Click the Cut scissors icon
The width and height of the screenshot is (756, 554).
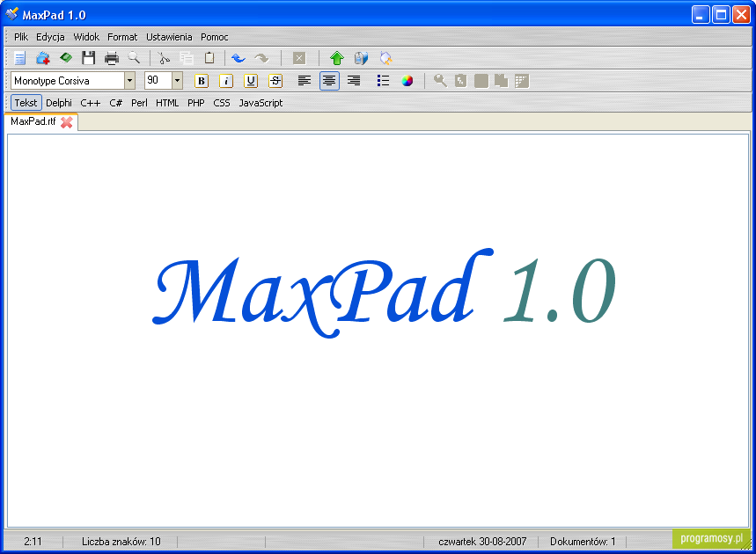[164, 58]
